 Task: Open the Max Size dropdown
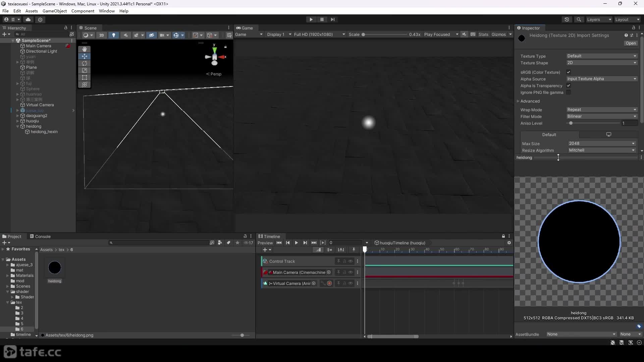602,143
